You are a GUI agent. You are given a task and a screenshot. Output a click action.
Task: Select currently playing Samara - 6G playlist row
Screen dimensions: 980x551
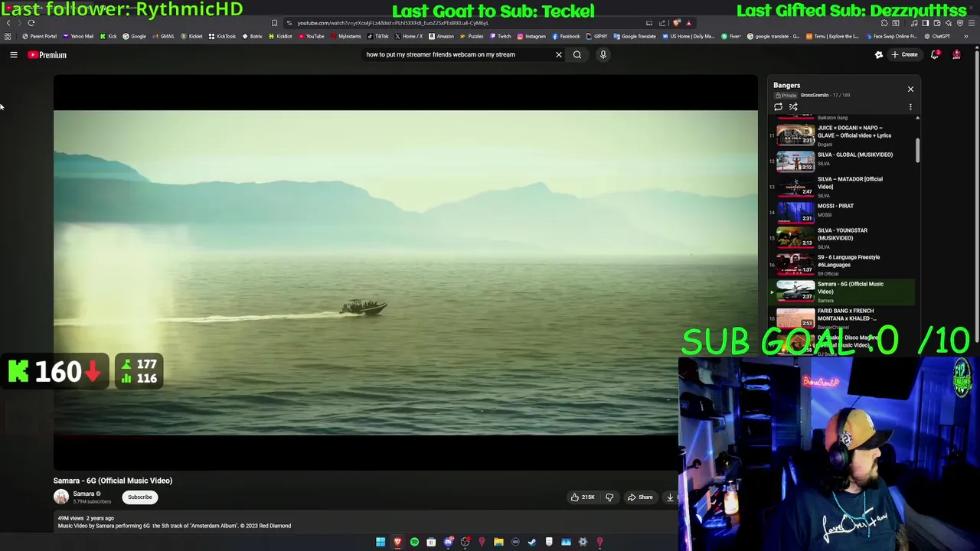coord(842,291)
